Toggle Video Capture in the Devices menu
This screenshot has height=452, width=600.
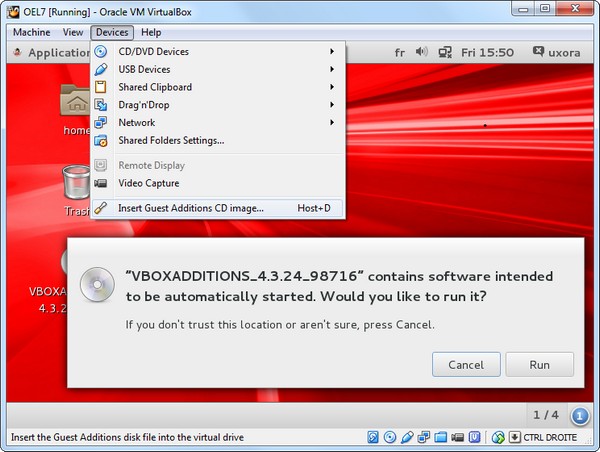149,183
